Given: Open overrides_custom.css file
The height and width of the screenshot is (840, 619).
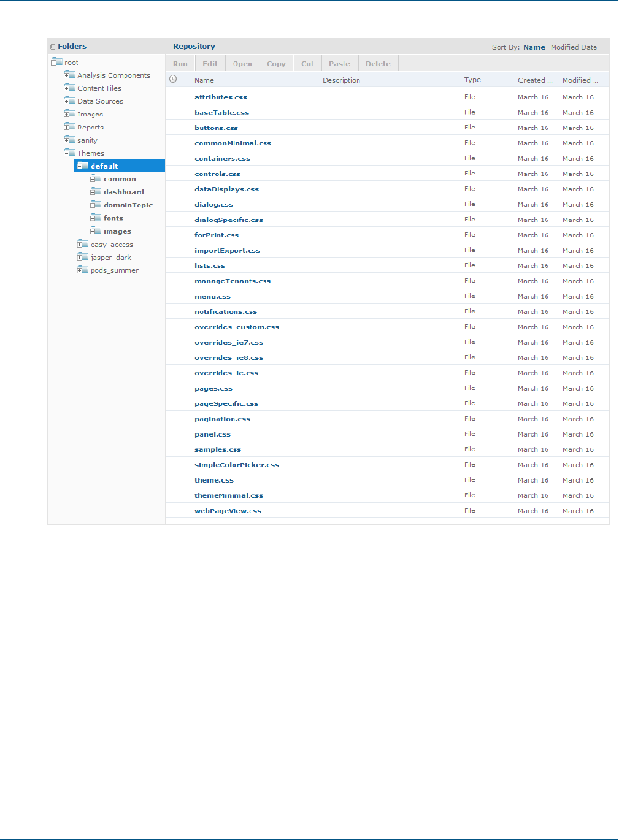Looking at the screenshot, I should coord(237,327).
